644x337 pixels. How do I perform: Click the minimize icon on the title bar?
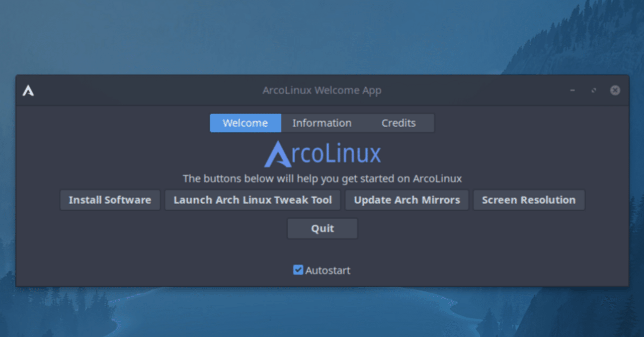coord(572,90)
